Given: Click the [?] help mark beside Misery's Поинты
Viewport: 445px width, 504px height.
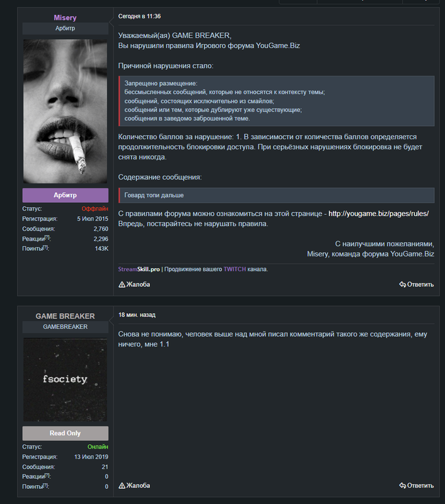Looking at the screenshot, I should [45, 247].
